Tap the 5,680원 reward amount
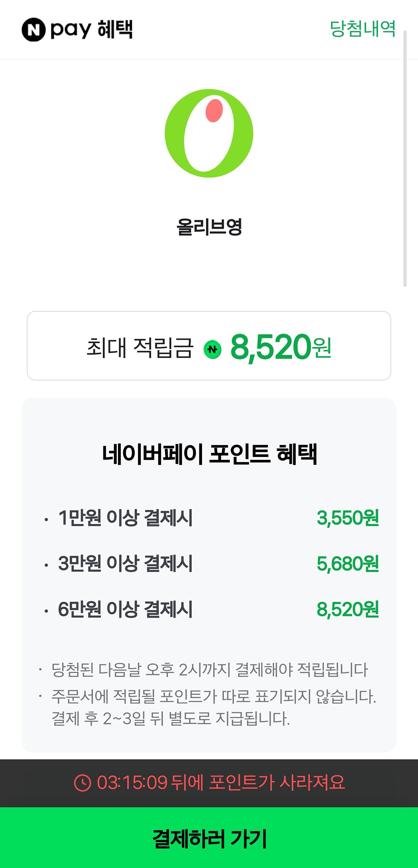 [x=347, y=563]
